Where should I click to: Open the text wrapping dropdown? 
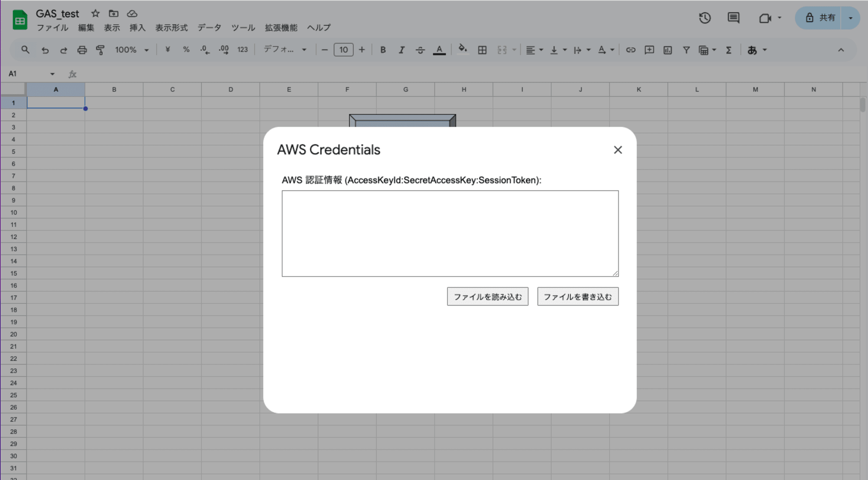(582, 50)
